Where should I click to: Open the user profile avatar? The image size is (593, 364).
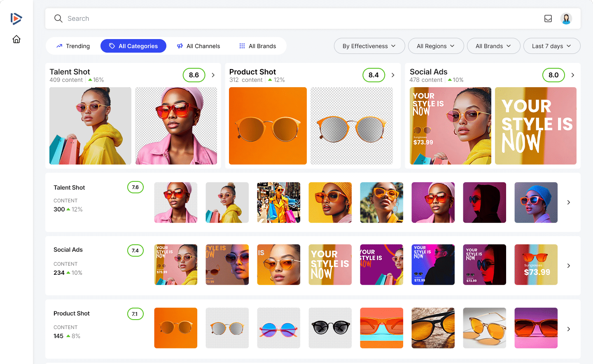pyautogui.click(x=566, y=19)
